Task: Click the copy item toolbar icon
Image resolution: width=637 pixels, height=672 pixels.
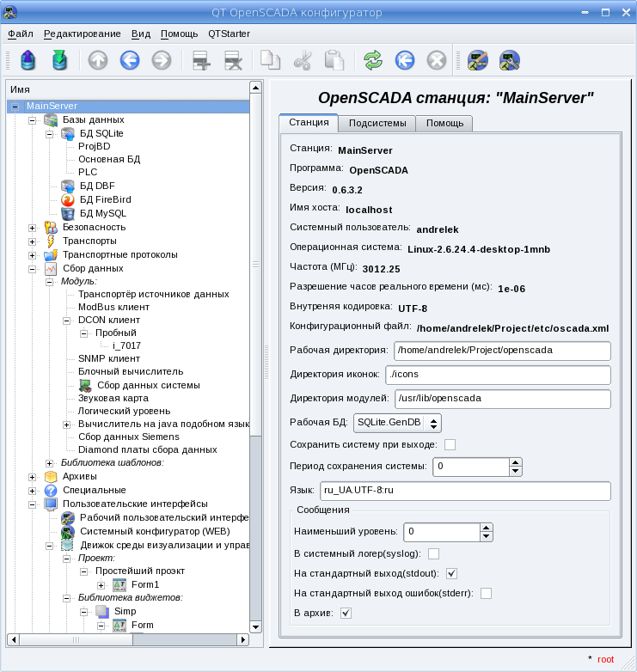Action: point(271,60)
